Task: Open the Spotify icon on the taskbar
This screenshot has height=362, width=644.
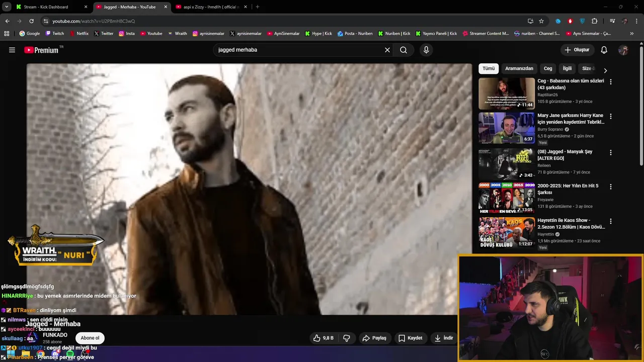Action: click(x=70, y=354)
